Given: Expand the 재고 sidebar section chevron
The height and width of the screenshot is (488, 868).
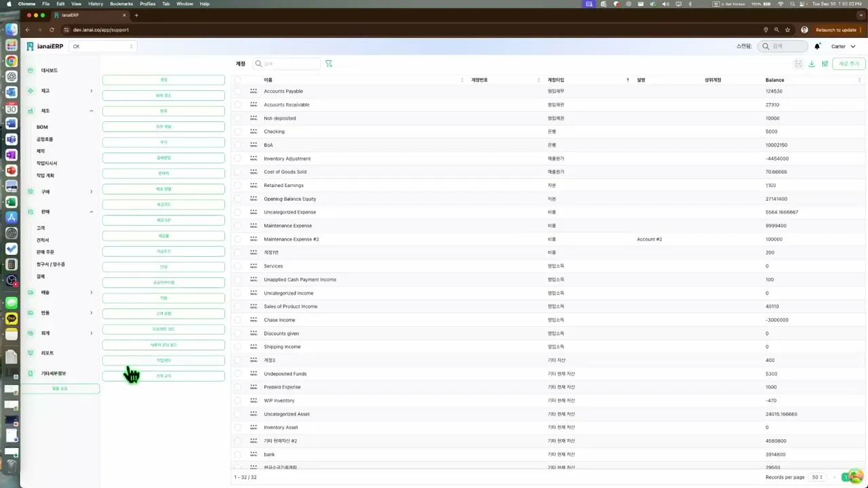Looking at the screenshot, I should 92,91.
